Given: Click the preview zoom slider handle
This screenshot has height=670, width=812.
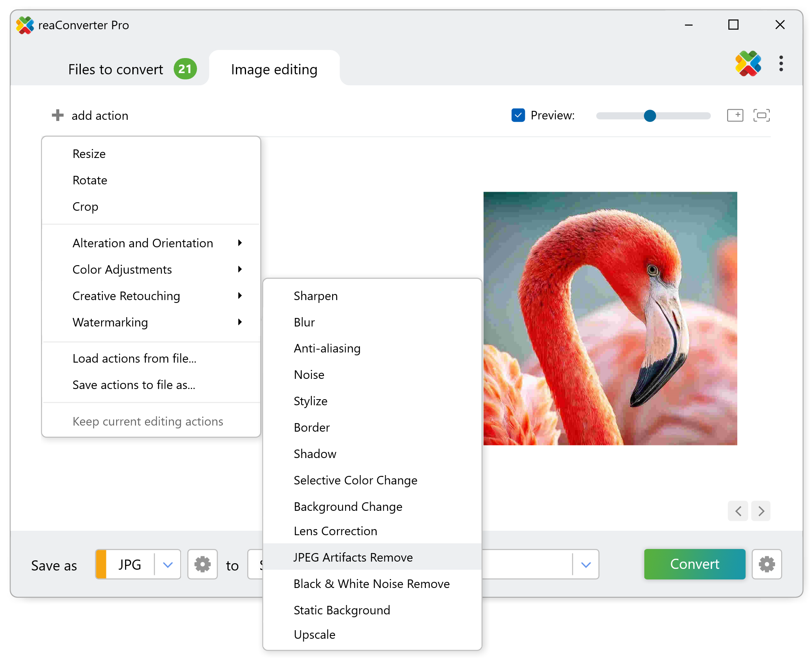Looking at the screenshot, I should pyautogui.click(x=650, y=116).
